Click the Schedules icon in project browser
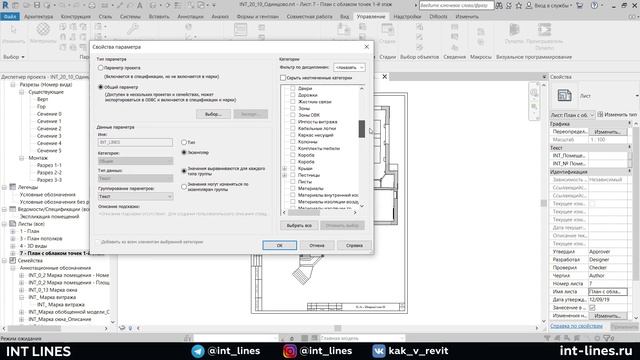 click(13, 209)
